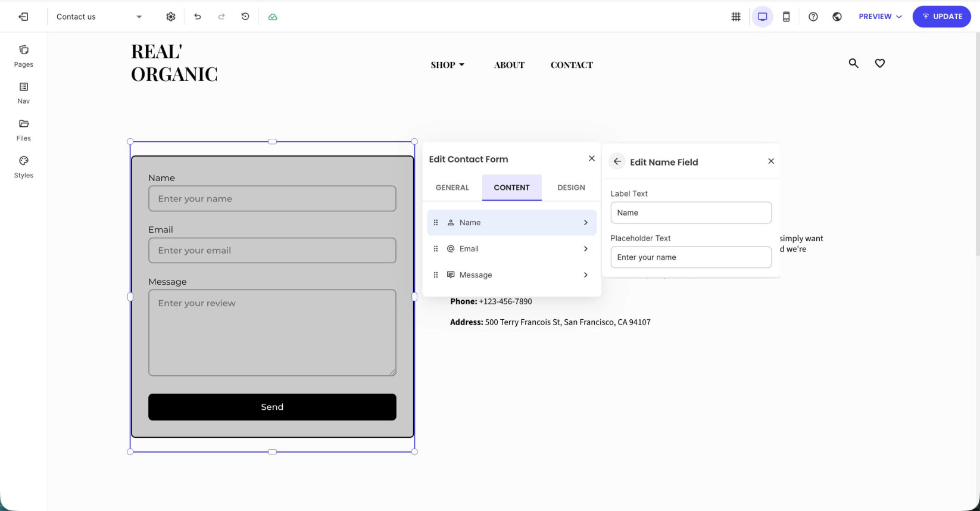
Task: Select the Name field row
Action: [512, 222]
